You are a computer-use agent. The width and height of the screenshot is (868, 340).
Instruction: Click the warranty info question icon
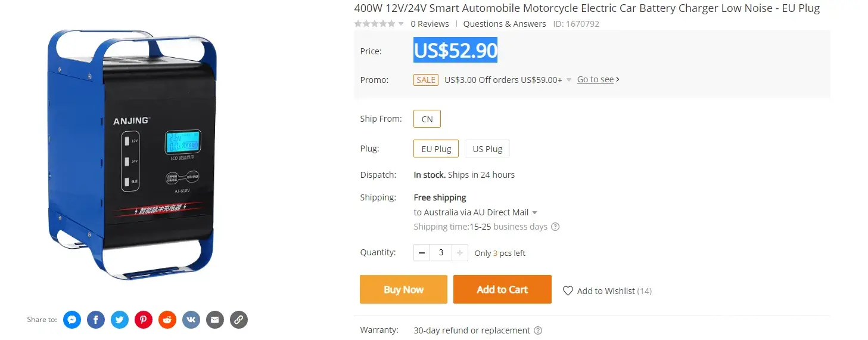[x=538, y=330]
